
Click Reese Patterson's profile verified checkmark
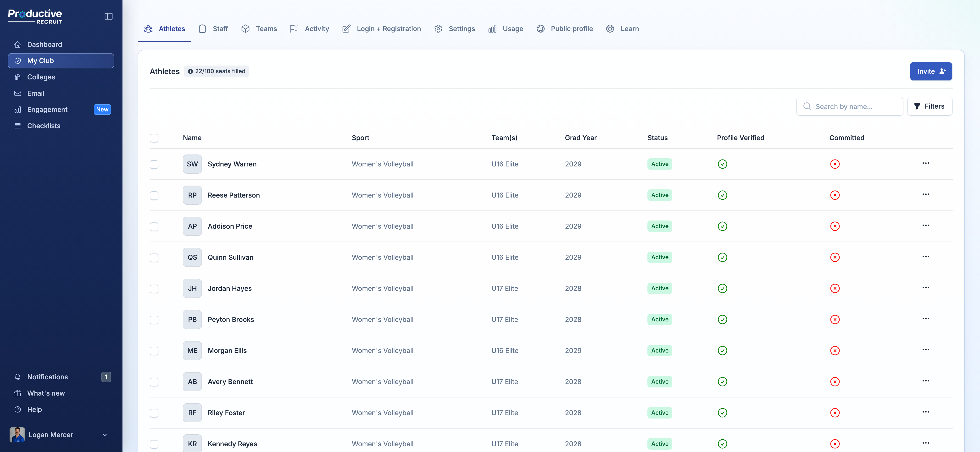722,195
